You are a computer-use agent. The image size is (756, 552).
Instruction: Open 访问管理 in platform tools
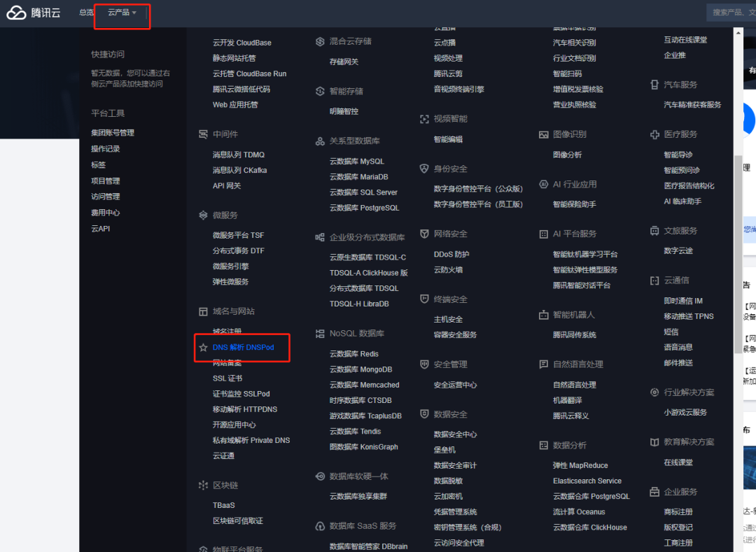pyautogui.click(x=106, y=197)
